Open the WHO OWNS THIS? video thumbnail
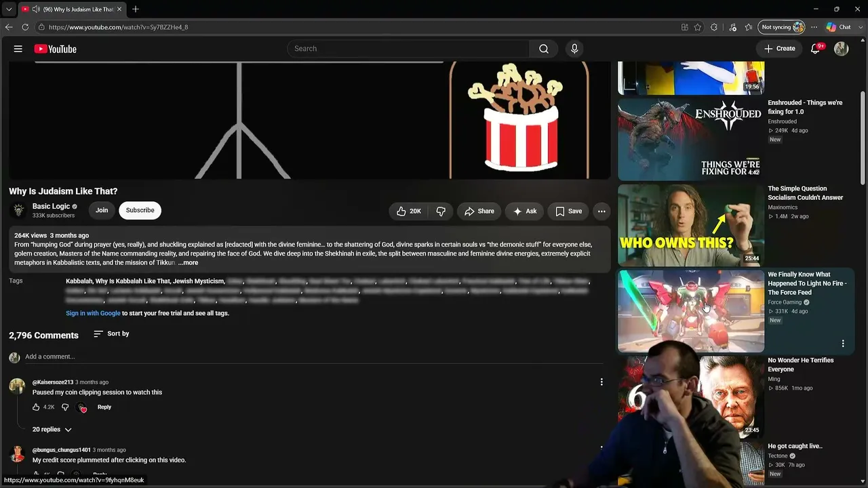 (691, 225)
